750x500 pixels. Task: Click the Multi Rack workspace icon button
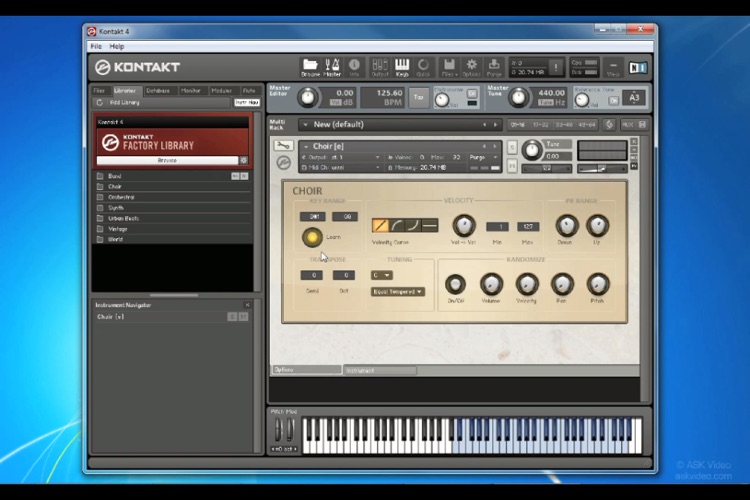[609, 124]
